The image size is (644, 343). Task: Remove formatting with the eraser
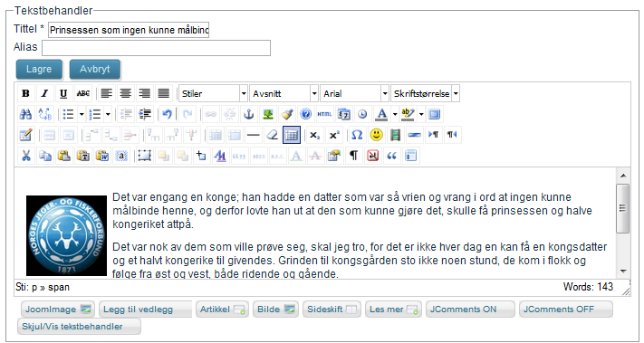coord(273,135)
